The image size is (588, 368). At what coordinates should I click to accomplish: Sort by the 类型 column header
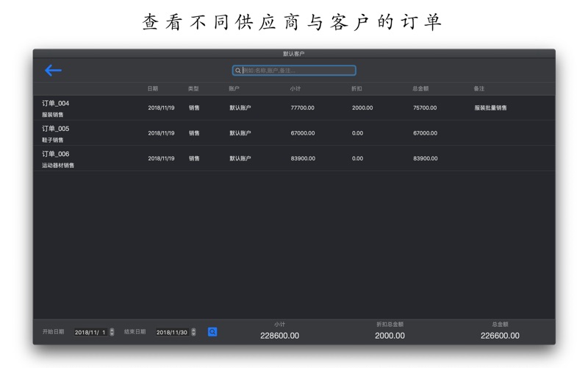[193, 89]
